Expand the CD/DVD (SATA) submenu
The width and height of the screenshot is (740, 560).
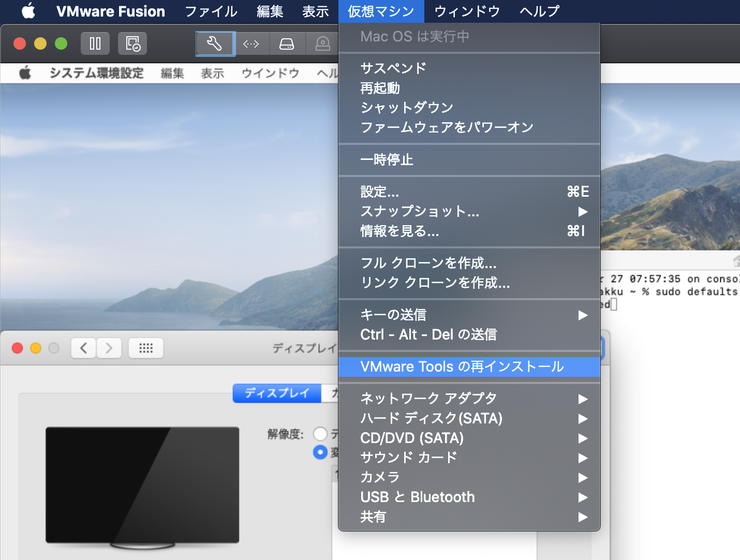(x=469, y=438)
